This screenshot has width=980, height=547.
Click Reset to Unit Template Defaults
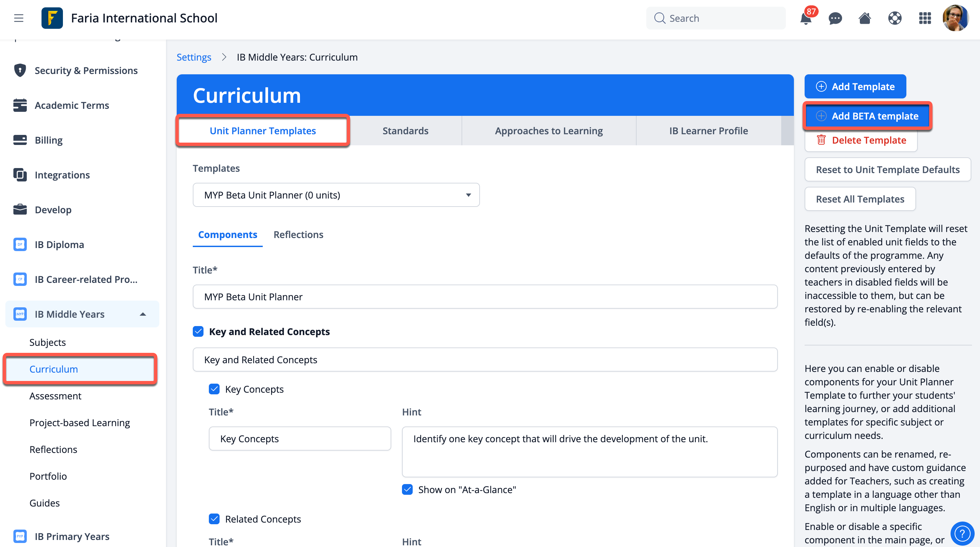pyautogui.click(x=888, y=169)
